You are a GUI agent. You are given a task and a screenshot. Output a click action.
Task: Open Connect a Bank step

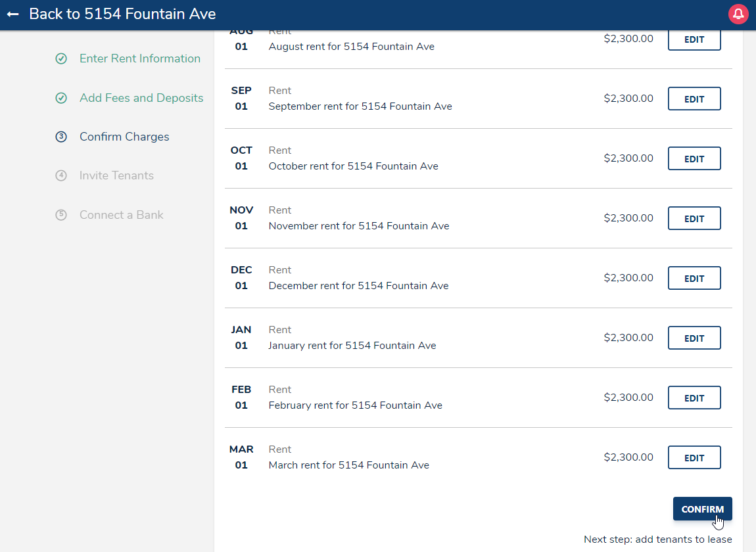pos(121,215)
